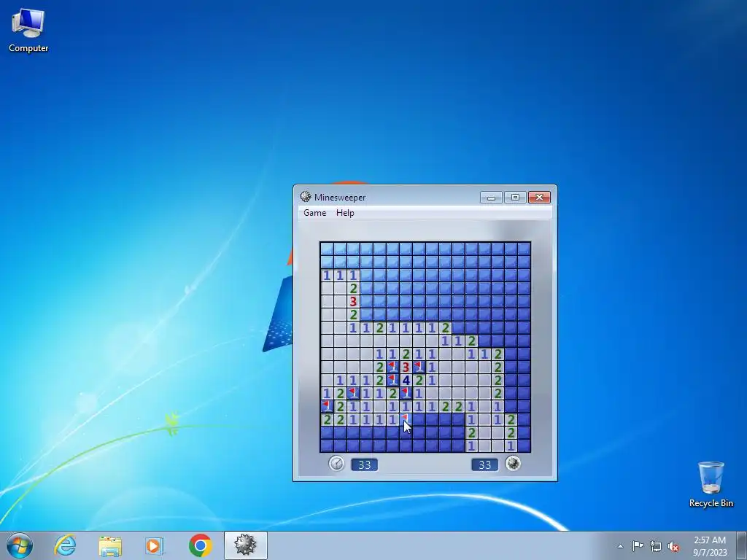Screen dimensions: 747x560
Task: Open the Help menu in Minesweeper
Action: click(345, 213)
